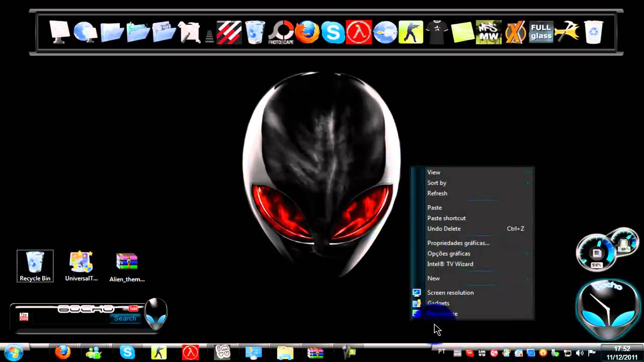Open the View submenu in the context menu
Image resolution: width=644 pixels, height=362 pixels.
(x=472, y=172)
